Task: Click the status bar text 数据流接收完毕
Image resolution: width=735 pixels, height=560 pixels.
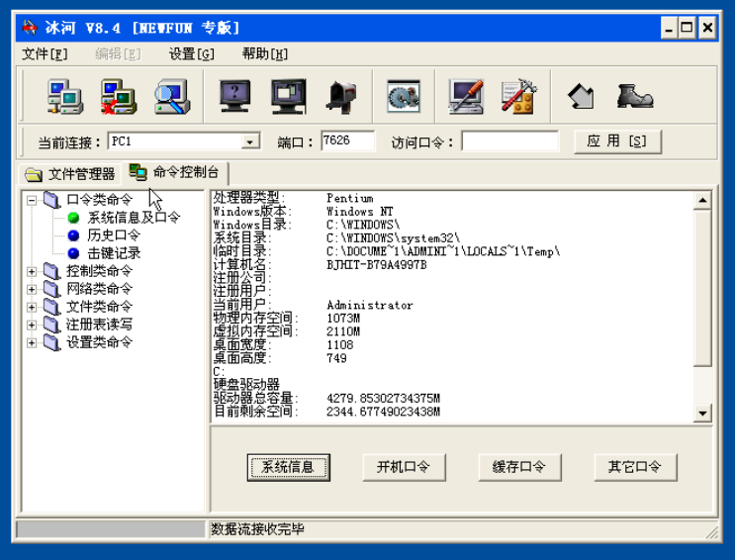Action: click(257, 529)
